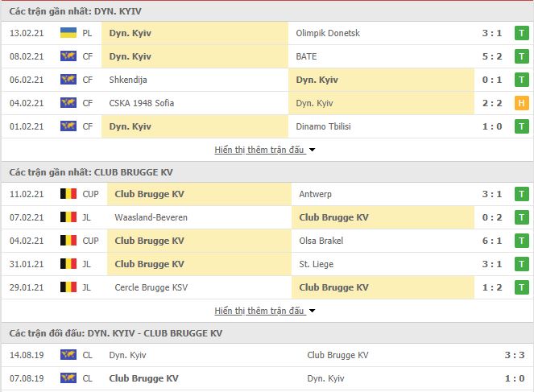This screenshot has height=392, width=534.
Task: Click the green T badge for Dinamo Tbilisi match
Action: pos(521,126)
